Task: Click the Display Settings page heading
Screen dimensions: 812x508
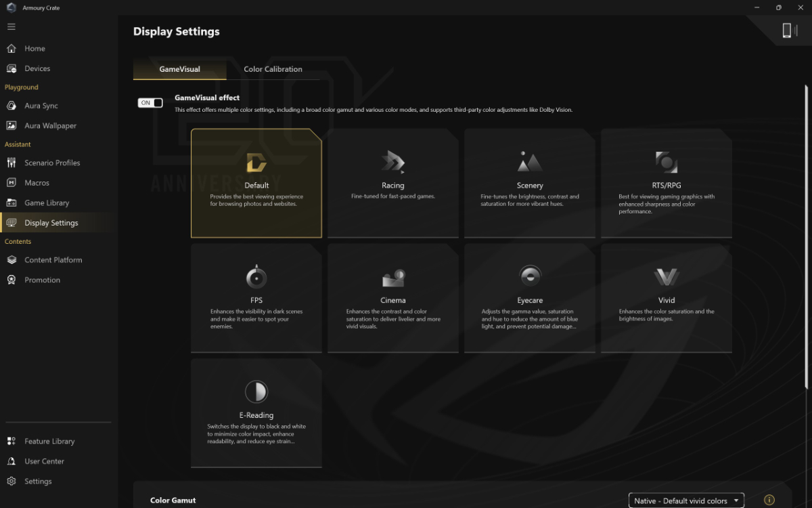Action: 177,31
